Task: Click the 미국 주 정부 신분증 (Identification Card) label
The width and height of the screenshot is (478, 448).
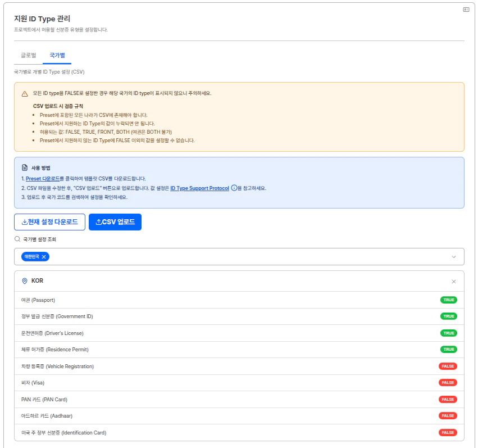Action: [63, 433]
